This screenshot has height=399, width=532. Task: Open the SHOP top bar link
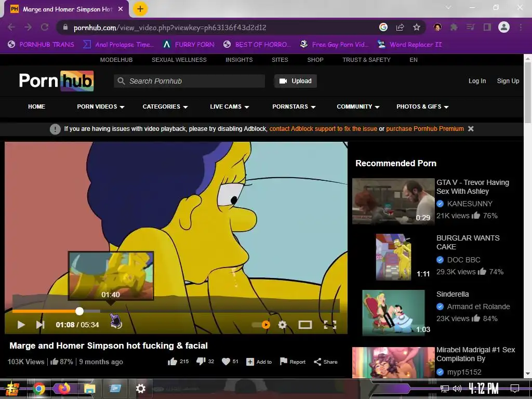coord(315,60)
